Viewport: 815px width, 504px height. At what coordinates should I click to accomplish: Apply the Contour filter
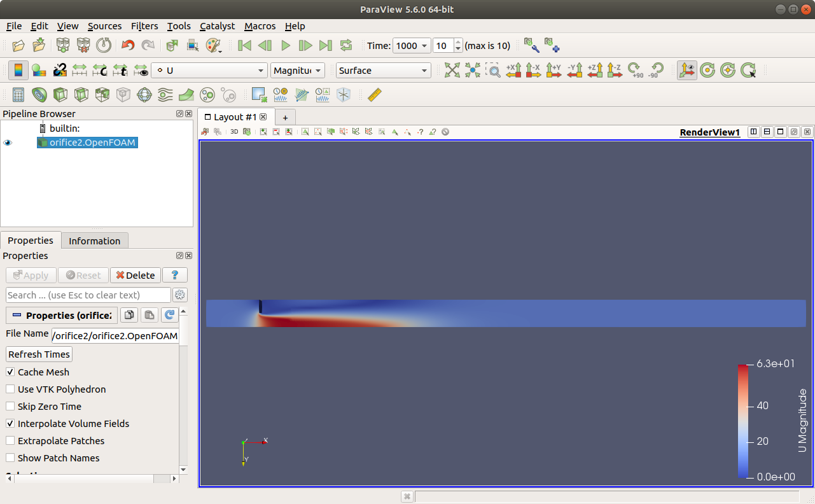coord(39,95)
